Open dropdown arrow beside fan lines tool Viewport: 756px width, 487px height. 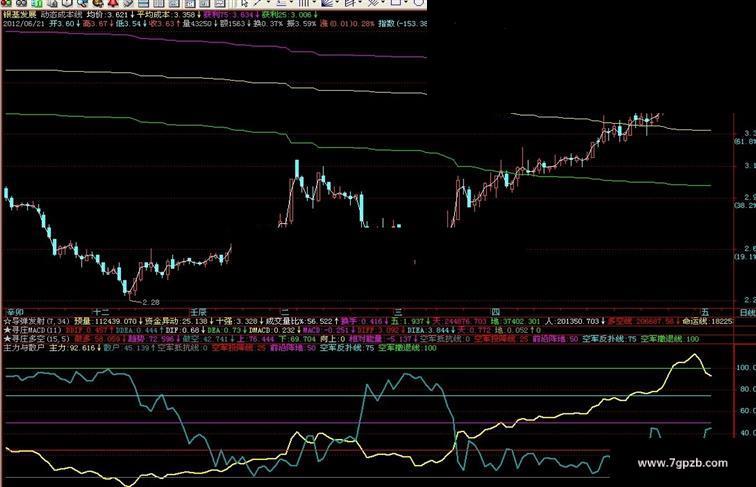(x=338, y=3)
